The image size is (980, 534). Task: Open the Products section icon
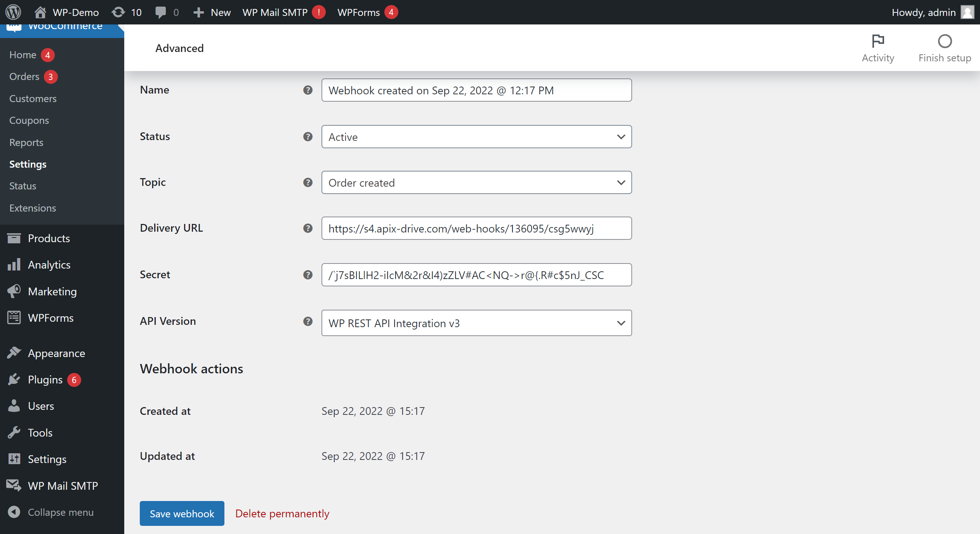(x=13, y=238)
